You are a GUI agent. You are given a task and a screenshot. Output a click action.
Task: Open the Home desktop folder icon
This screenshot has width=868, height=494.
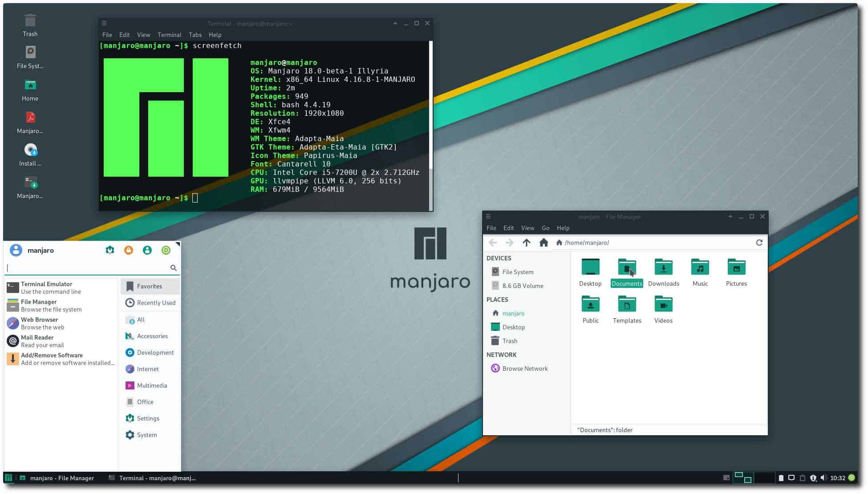pyautogui.click(x=30, y=90)
